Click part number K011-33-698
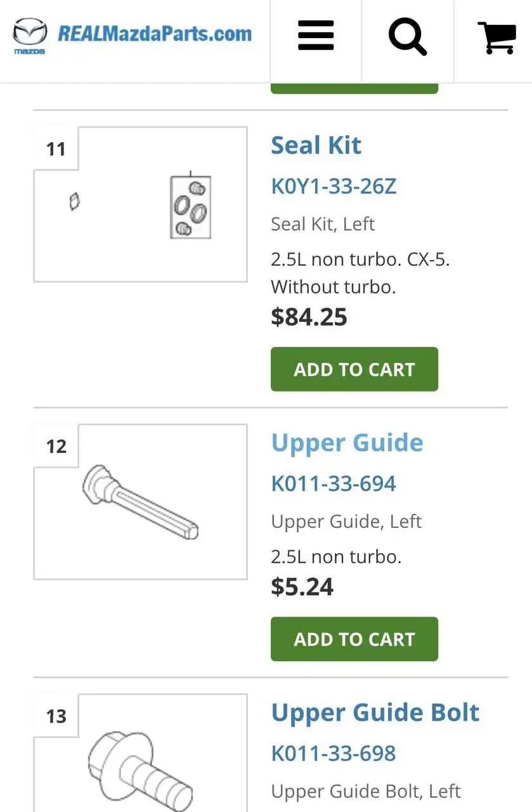532x812 pixels. pyautogui.click(x=334, y=754)
